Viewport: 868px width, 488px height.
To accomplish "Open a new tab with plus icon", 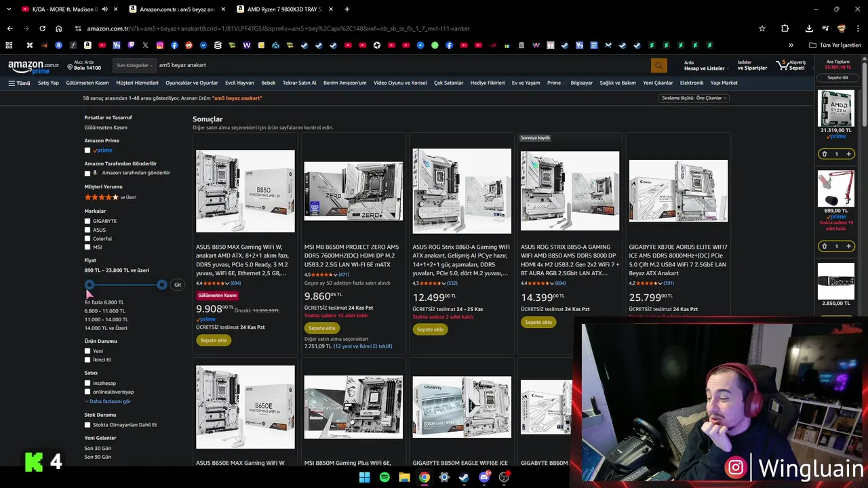I will coord(347,9).
